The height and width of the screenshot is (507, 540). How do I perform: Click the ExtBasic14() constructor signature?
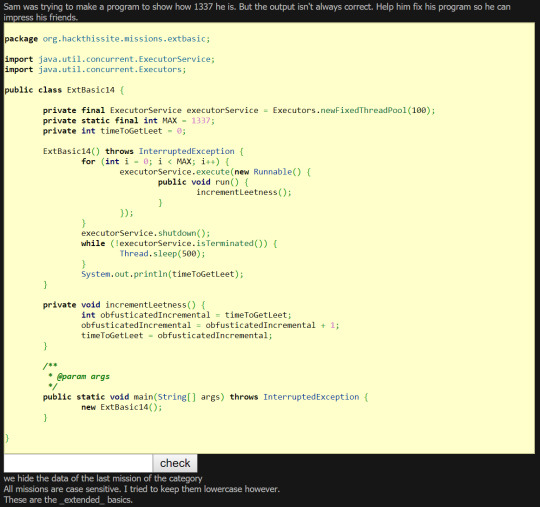[143, 151]
